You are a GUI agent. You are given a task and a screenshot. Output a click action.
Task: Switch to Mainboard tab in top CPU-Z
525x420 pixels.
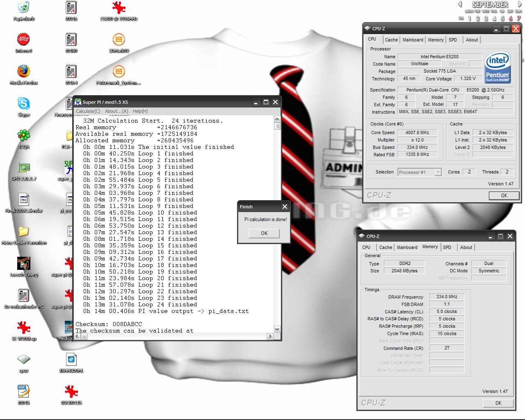(x=413, y=40)
